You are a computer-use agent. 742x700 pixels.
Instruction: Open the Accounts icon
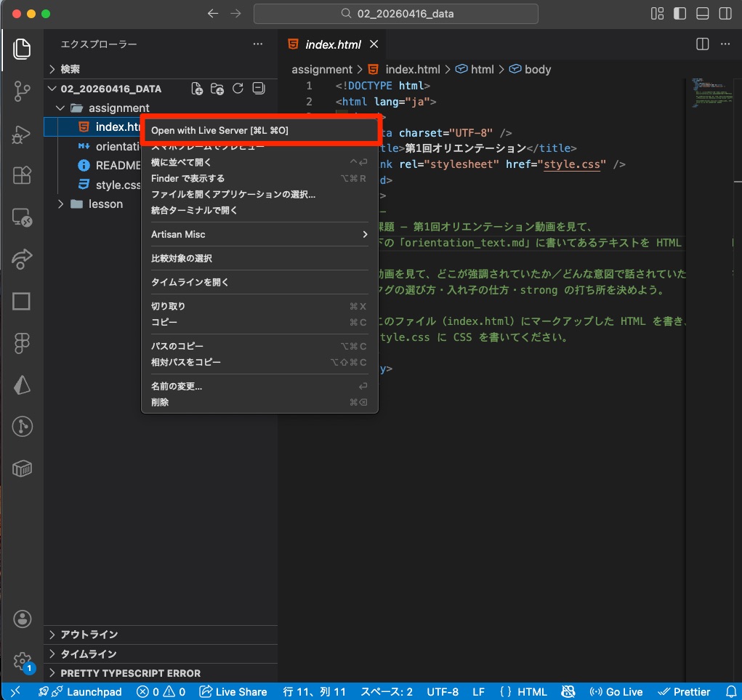pos(22,619)
